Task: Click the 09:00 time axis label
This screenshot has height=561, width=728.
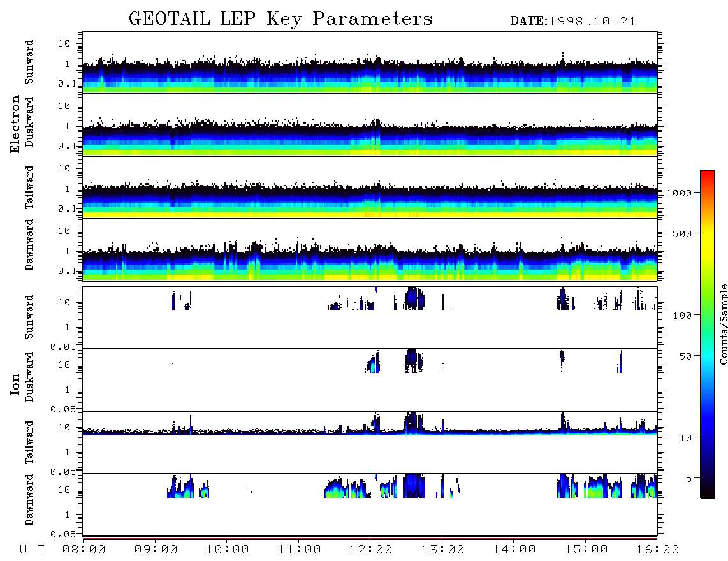Action: coord(156,550)
